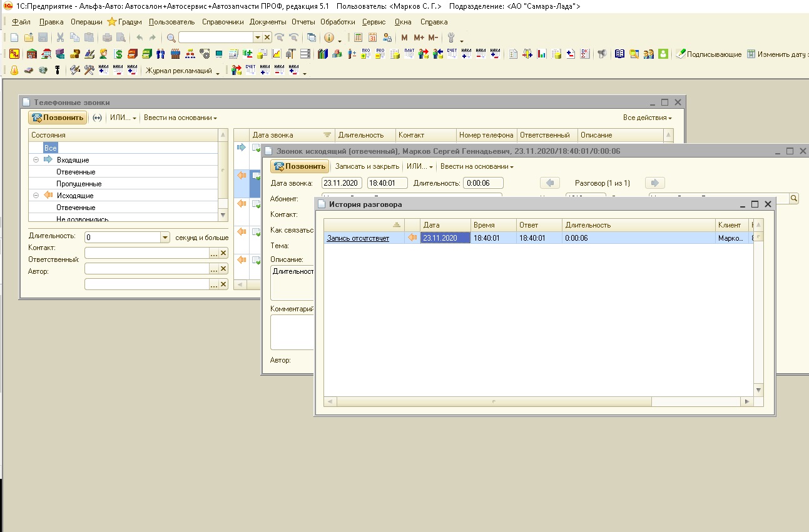Screen dimensions: 809x532
Task: Click the ПЛАТ payment order icon
Action: (409, 54)
